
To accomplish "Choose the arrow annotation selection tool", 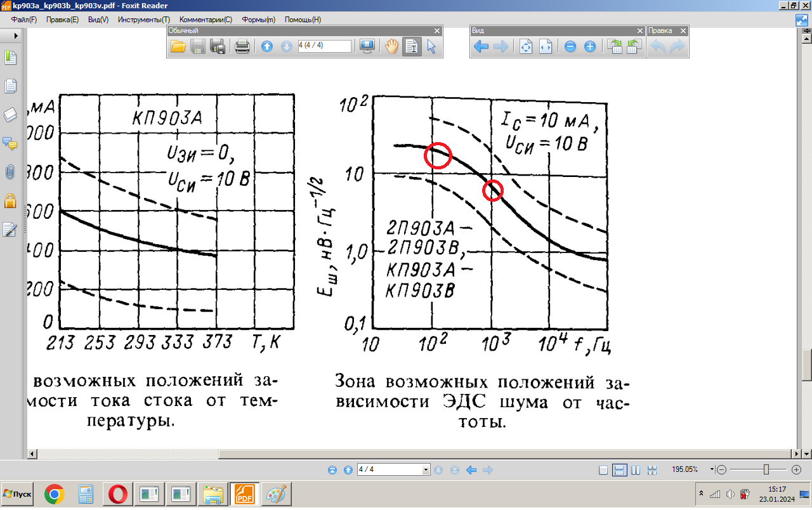I will point(432,46).
